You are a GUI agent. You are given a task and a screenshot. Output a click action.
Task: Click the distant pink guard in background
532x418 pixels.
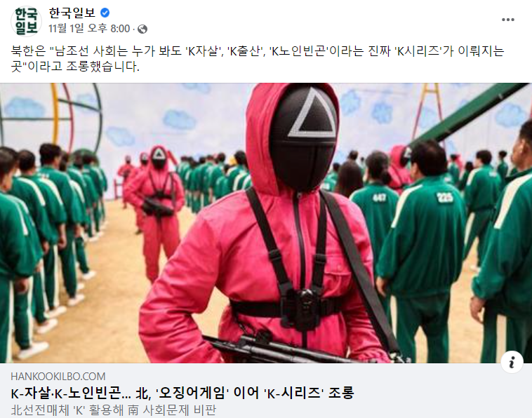pyautogui.click(x=154, y=210)
